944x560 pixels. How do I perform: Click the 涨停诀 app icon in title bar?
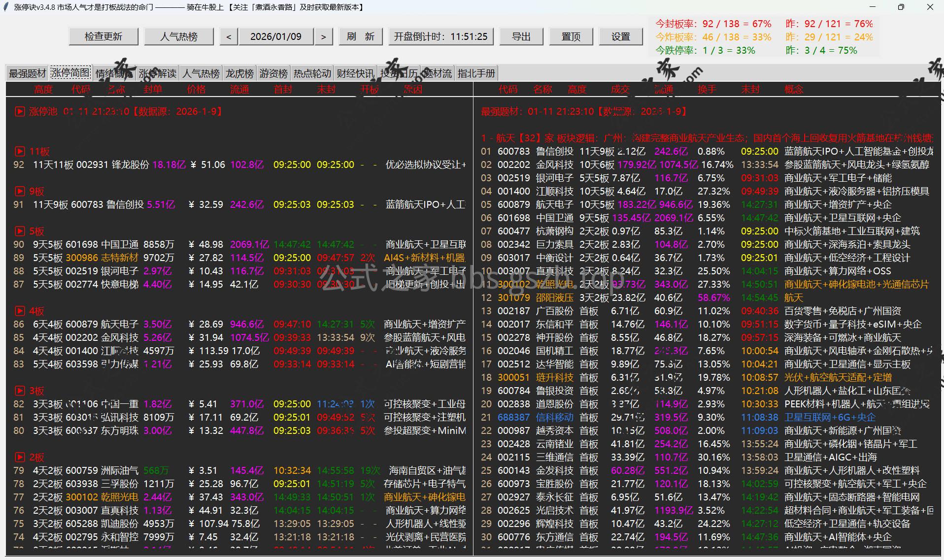point(6,7)
